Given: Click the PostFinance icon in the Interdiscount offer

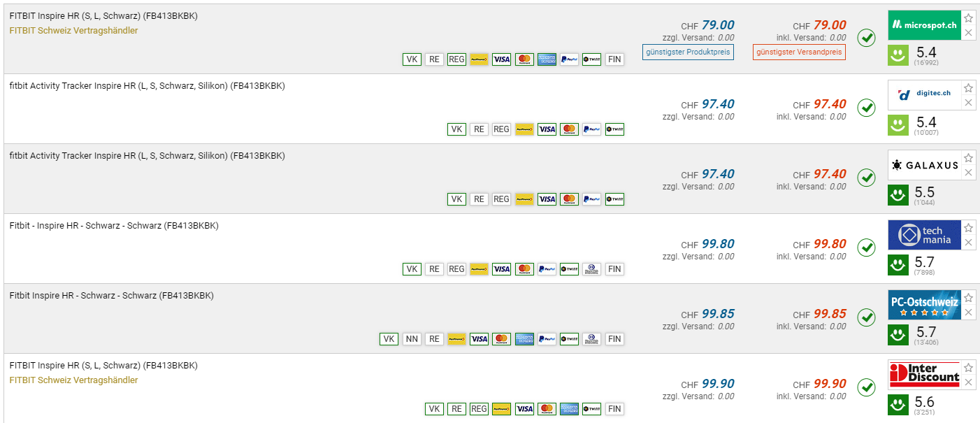Looking at the screenshot, I should (x=501, y=409).
